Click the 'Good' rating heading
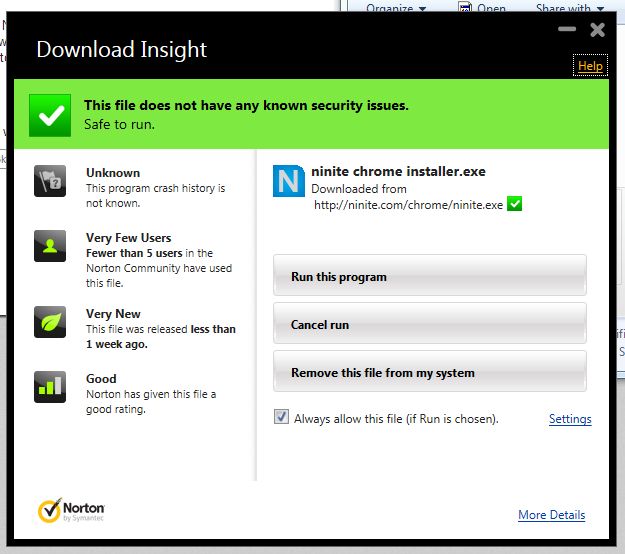This screenshot has height=554, width=625. pyautogui.click(x=101, y=379)
